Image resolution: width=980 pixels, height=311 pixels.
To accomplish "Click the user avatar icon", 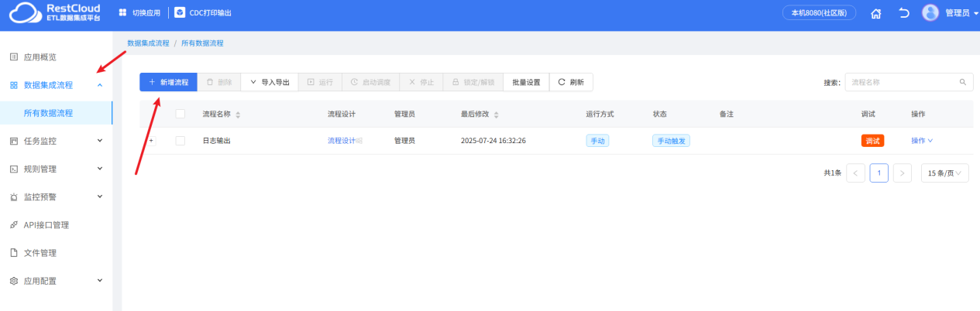I will pos(930,13).
